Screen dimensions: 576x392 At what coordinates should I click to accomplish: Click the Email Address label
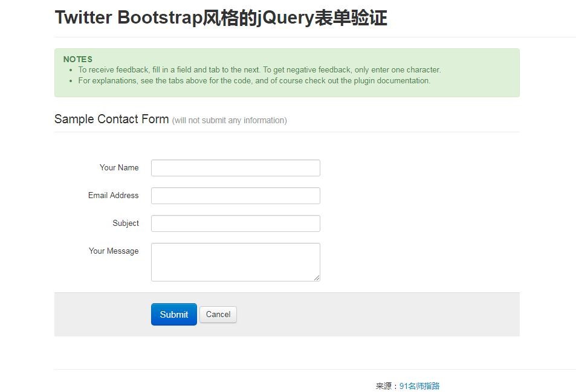click(x=113, y=195)
